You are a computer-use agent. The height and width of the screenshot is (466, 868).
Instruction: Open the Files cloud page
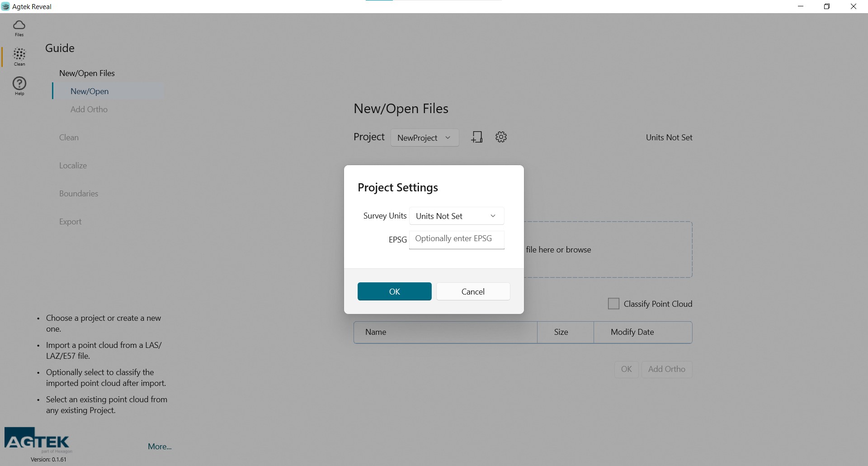click(x=19, y=28)
